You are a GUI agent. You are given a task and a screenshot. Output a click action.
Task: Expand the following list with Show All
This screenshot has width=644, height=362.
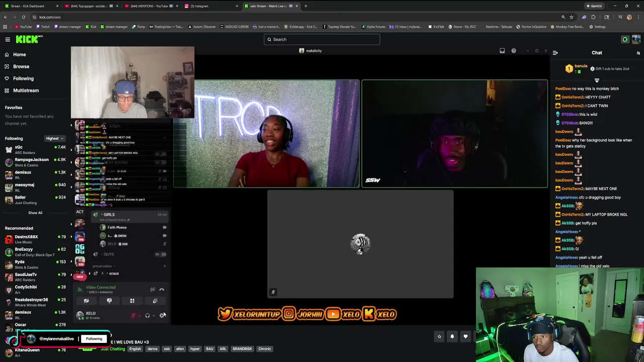35,213
